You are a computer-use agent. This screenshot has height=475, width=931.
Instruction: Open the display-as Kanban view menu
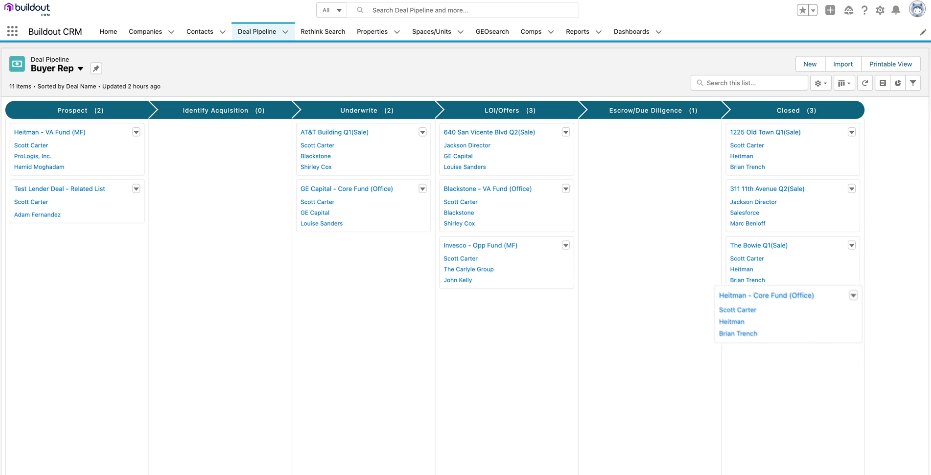(844, 83)
